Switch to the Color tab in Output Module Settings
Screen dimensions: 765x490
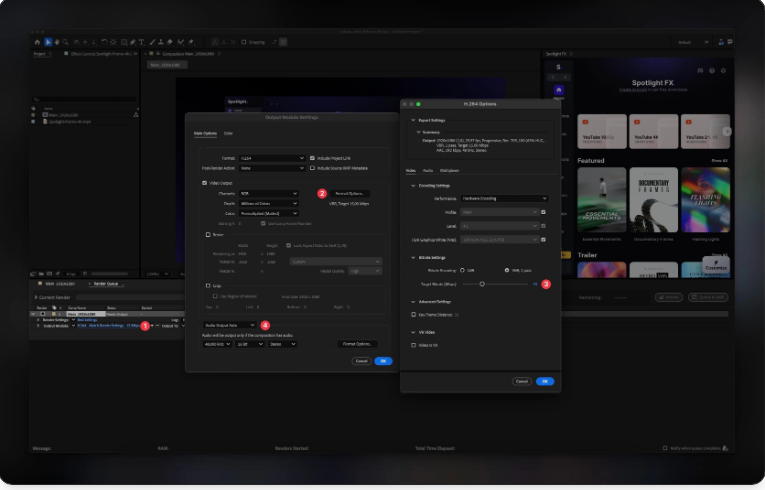pyautogui.click(x=228, y=133)
